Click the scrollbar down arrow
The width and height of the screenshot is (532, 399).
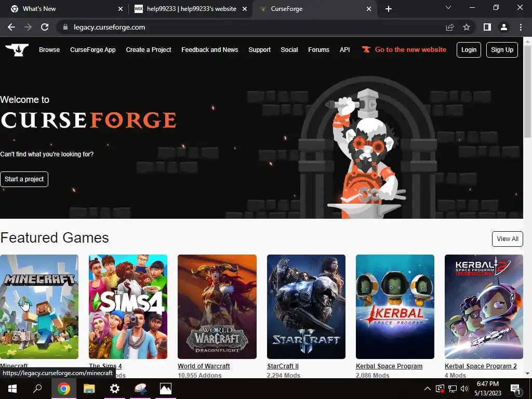(x=527, y=374)
